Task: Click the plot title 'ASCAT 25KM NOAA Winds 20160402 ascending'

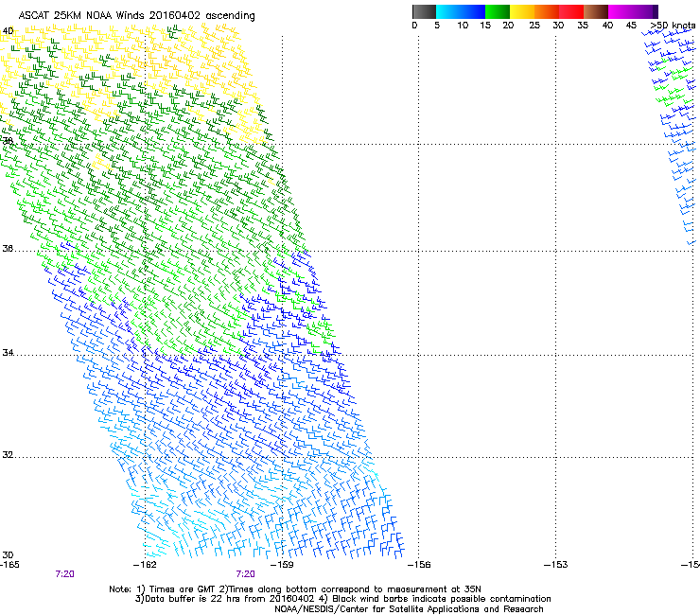Action: tap(136, 16)
